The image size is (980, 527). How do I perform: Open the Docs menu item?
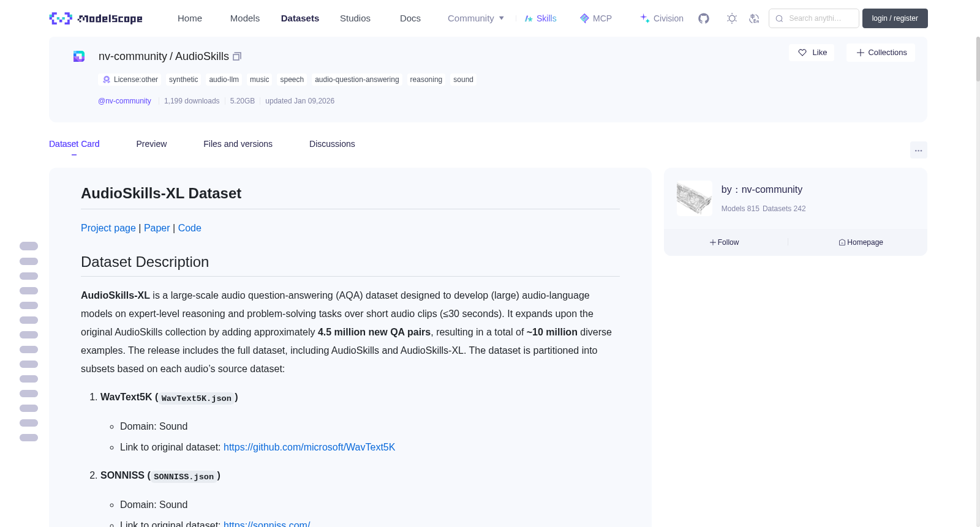410,18
